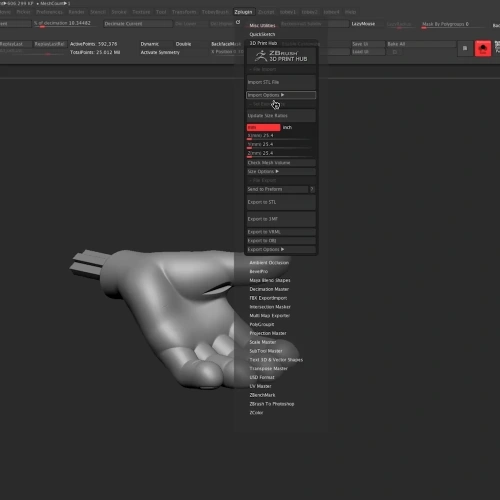
Task: Click the Decimate Current button
Action: pyautogui.click(x=138, y=24)
